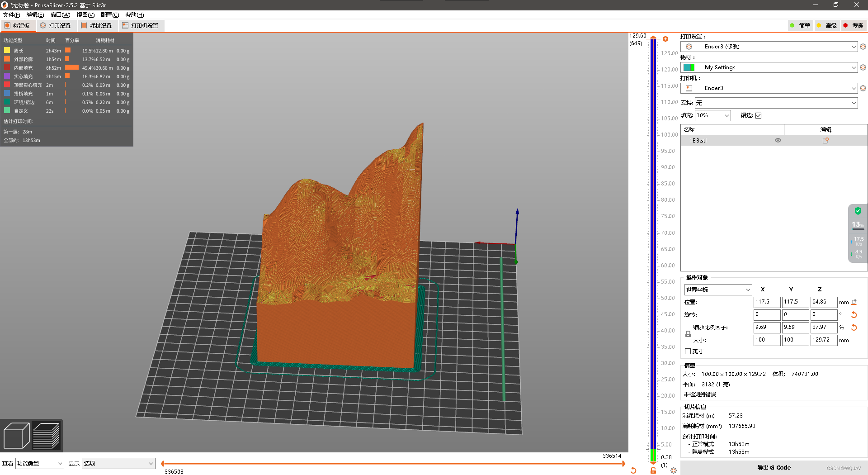Click the drop-to-bed icon beside position
Image resolution: width=868 pixels, height=475 pixels.
[854, 302]
